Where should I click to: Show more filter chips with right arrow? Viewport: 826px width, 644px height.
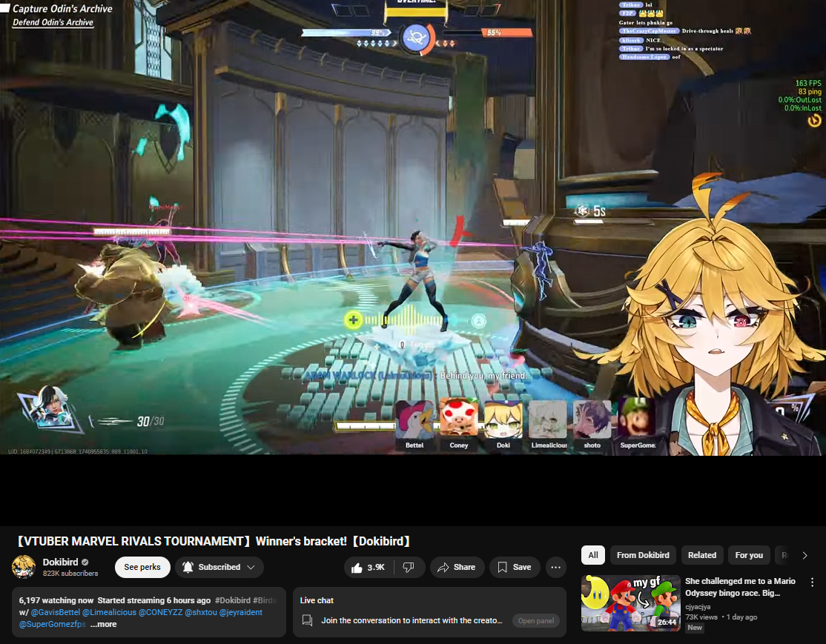804,555
